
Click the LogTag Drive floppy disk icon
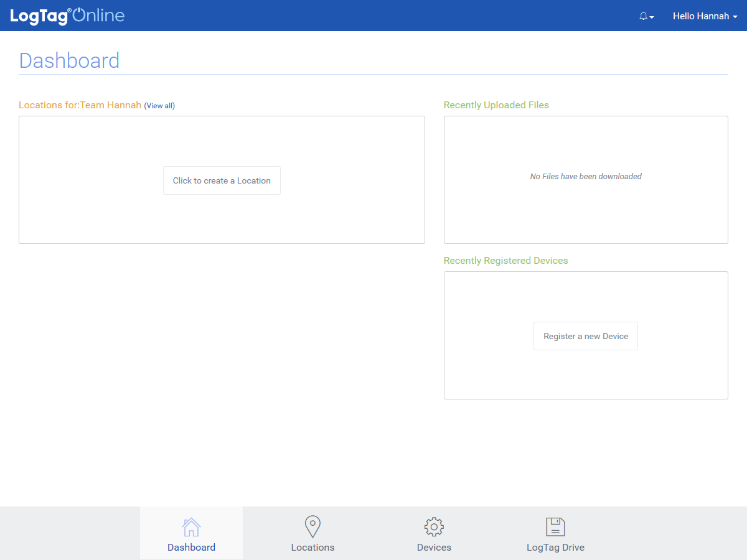(x=555, y=527)
